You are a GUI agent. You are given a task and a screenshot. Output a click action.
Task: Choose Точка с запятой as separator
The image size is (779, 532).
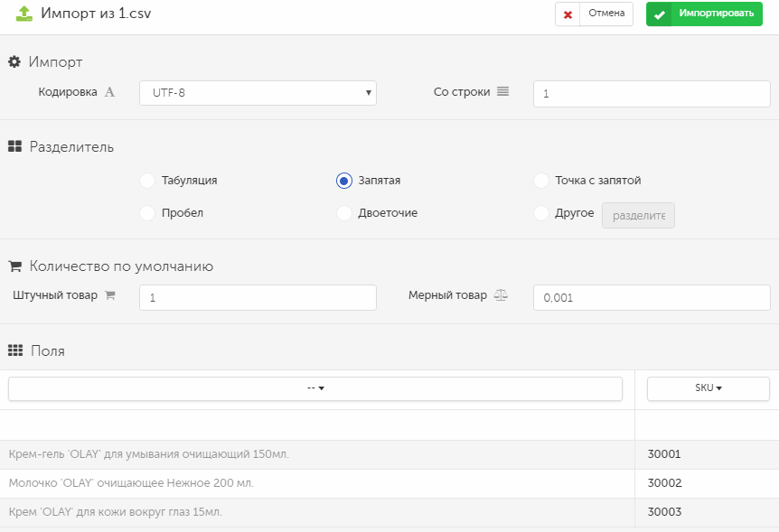pyautogui.click(x=541, y=181)
